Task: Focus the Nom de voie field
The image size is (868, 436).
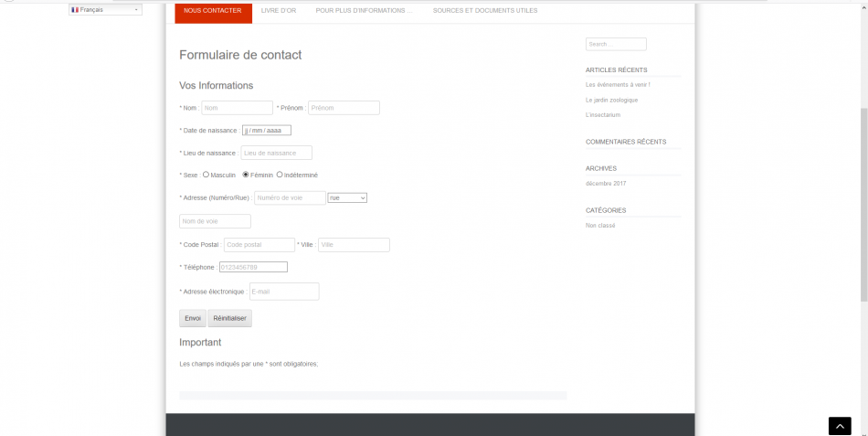Action: pyautogui.click(x=215, y=221)
